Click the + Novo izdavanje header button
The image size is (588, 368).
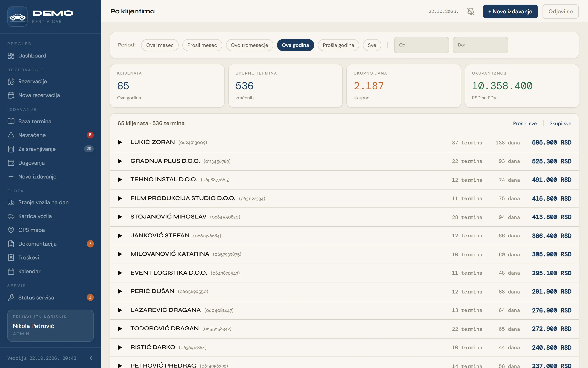tap(510, 11)
